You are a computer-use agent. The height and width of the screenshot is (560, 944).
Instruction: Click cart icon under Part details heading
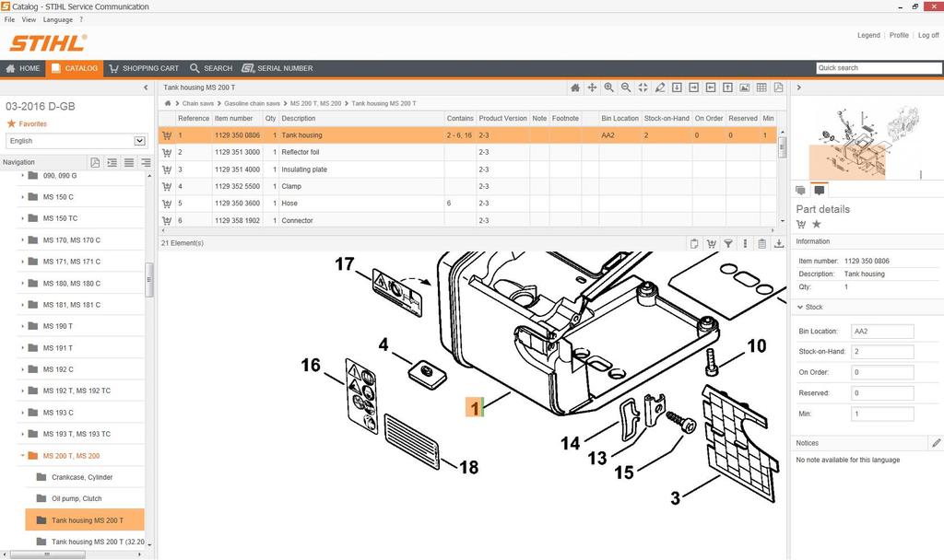(x=801, y=225)
